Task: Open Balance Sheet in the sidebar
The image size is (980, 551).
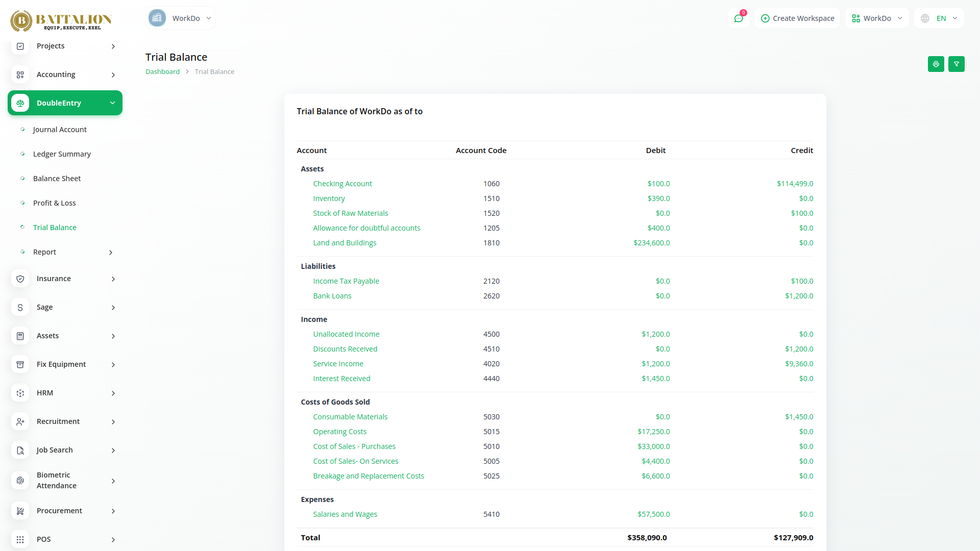Action: 57,179
